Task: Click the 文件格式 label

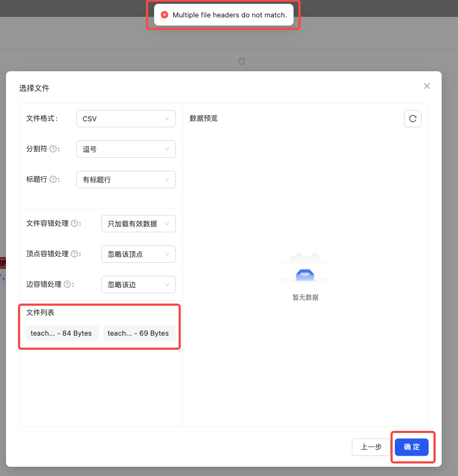Action: click(x=41, y=119)
